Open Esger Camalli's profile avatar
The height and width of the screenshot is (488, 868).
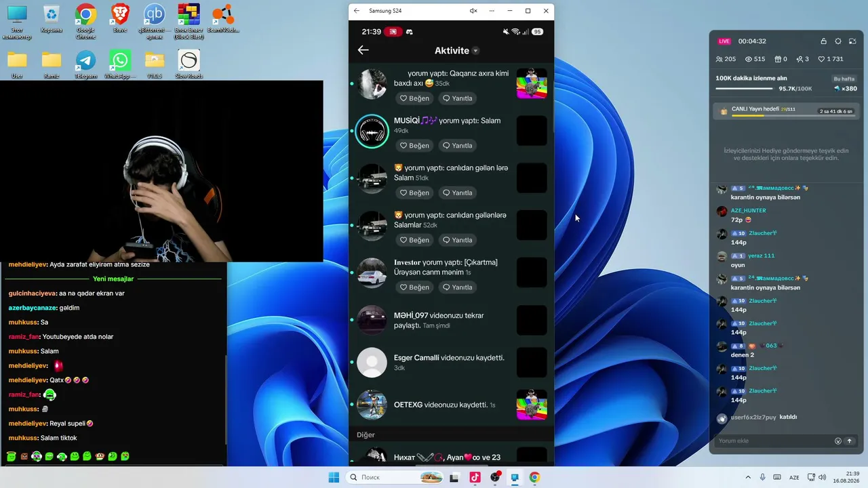point(372,363)
